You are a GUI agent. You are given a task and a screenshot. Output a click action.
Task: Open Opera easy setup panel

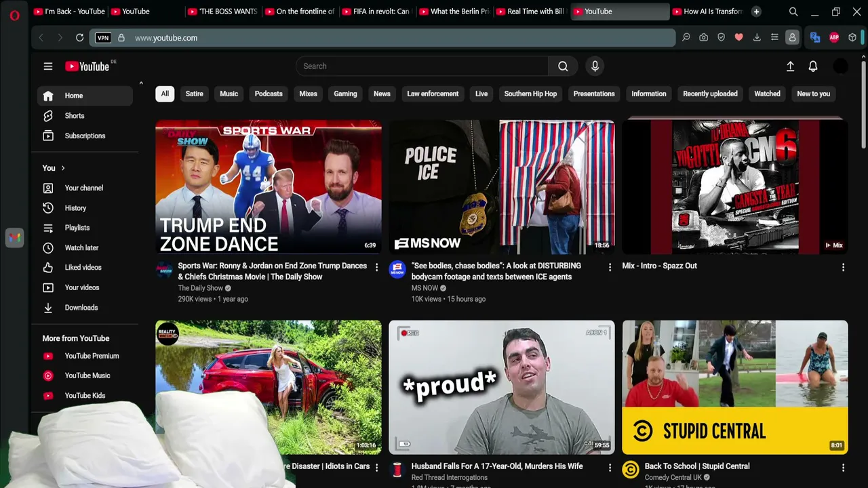[774, 38]
